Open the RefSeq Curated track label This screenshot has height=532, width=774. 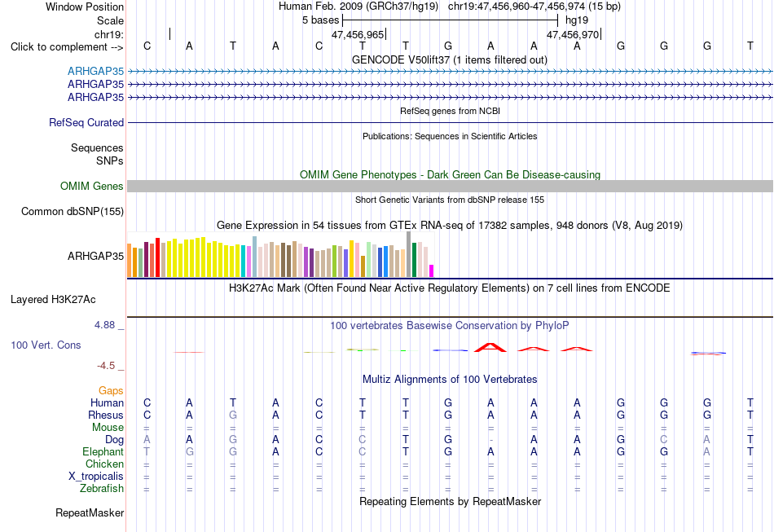tap(86, 122)
